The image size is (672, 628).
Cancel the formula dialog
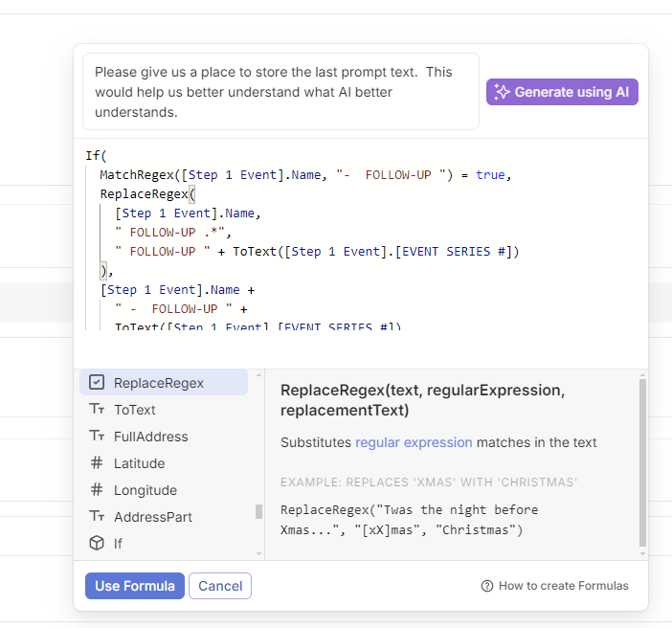pos(220,586)
